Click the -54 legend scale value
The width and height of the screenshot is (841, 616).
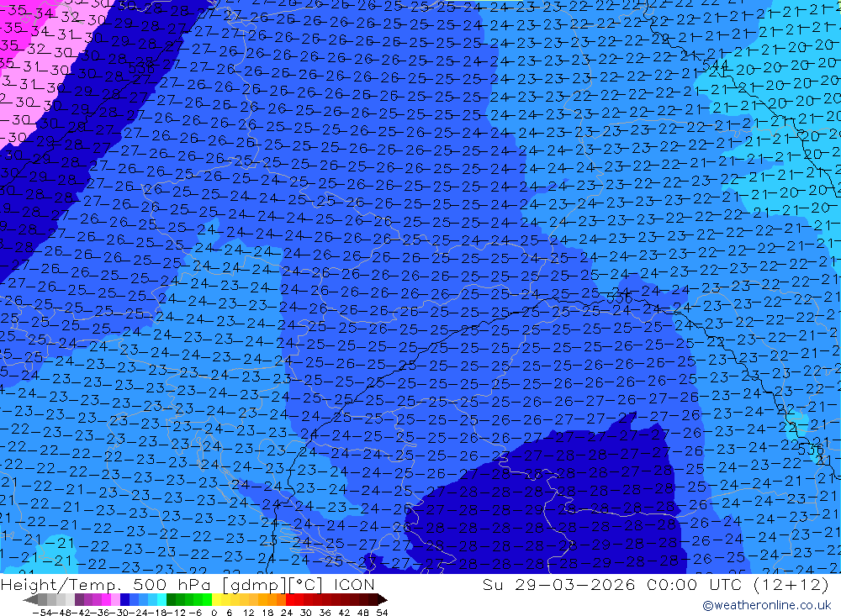(44, 613)
